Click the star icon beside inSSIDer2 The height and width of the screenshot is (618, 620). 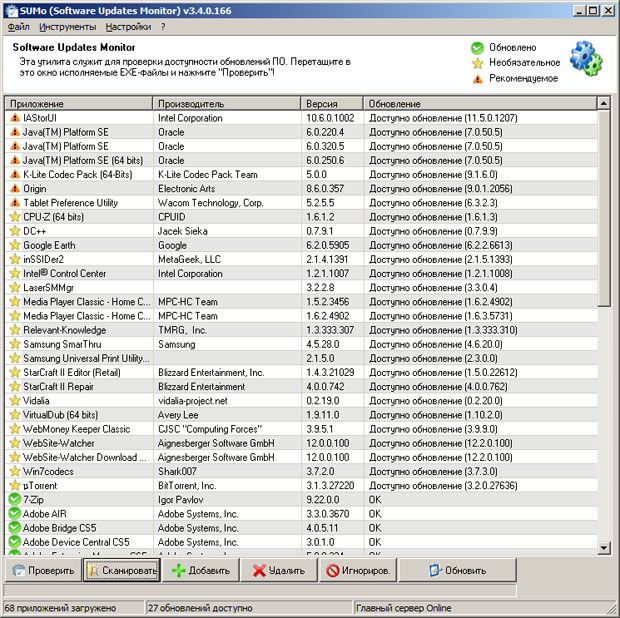(x=15, y=259)
